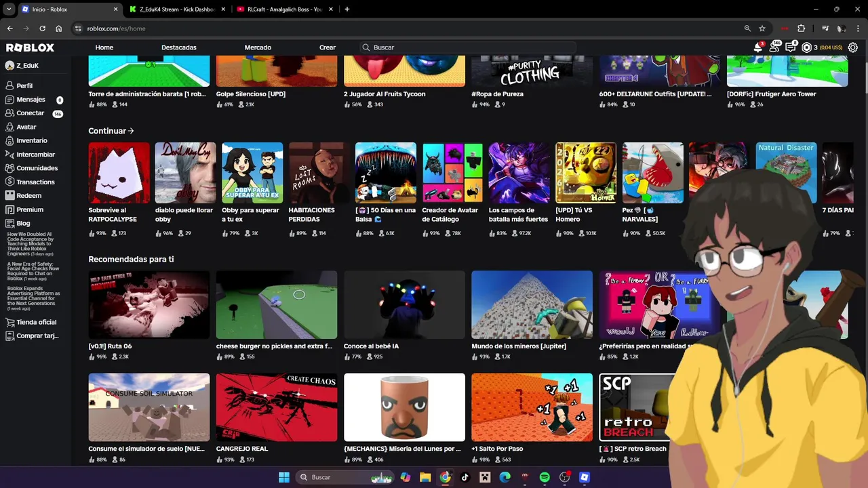Open diablo puede llorar obby thumbnail
Viewport: 868px width, 488px height.
[186, 173]
